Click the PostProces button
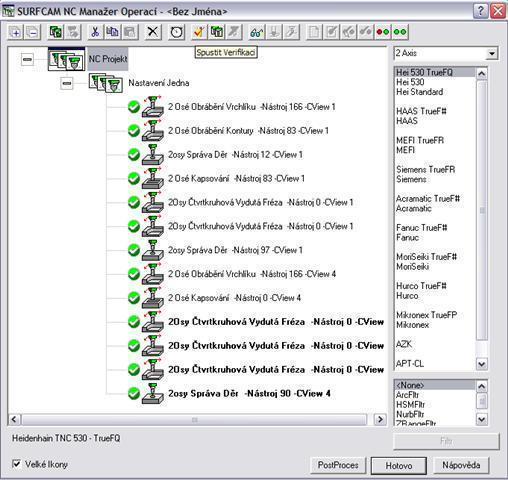The width and height of the screenshot is (508, 480). (x=338, y=465)
